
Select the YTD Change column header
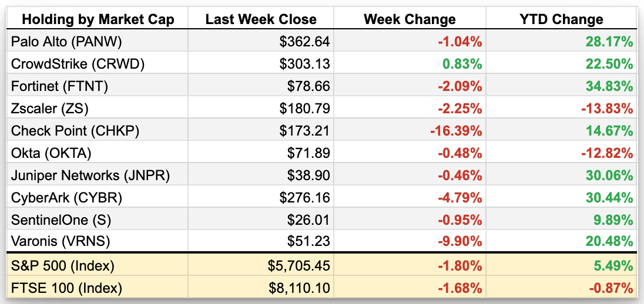coord(561,19)
